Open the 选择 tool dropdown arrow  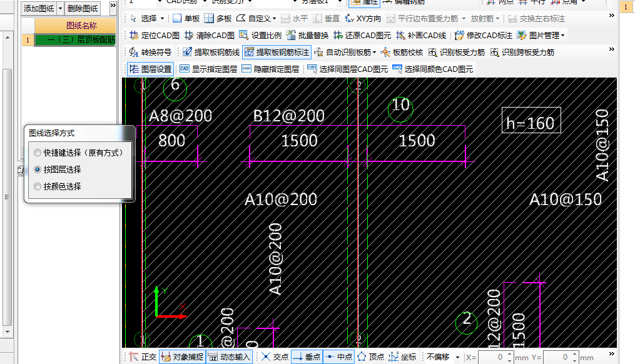point(163,19)
